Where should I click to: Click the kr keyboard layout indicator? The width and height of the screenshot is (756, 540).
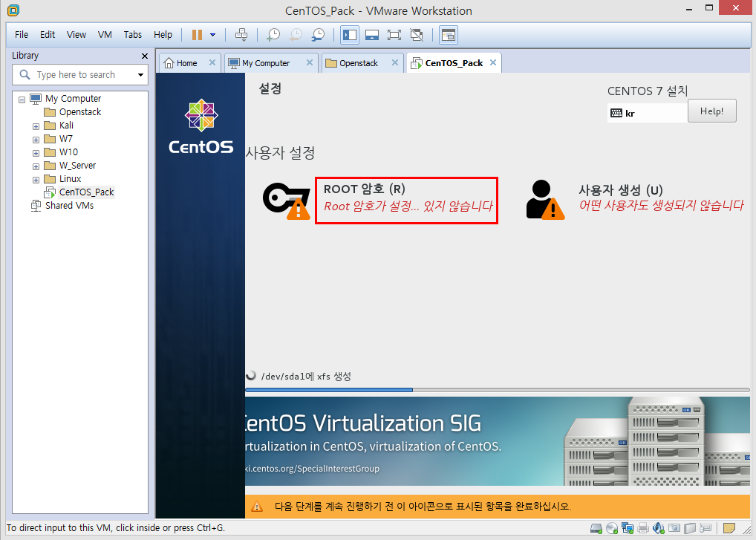pos(647,114)
